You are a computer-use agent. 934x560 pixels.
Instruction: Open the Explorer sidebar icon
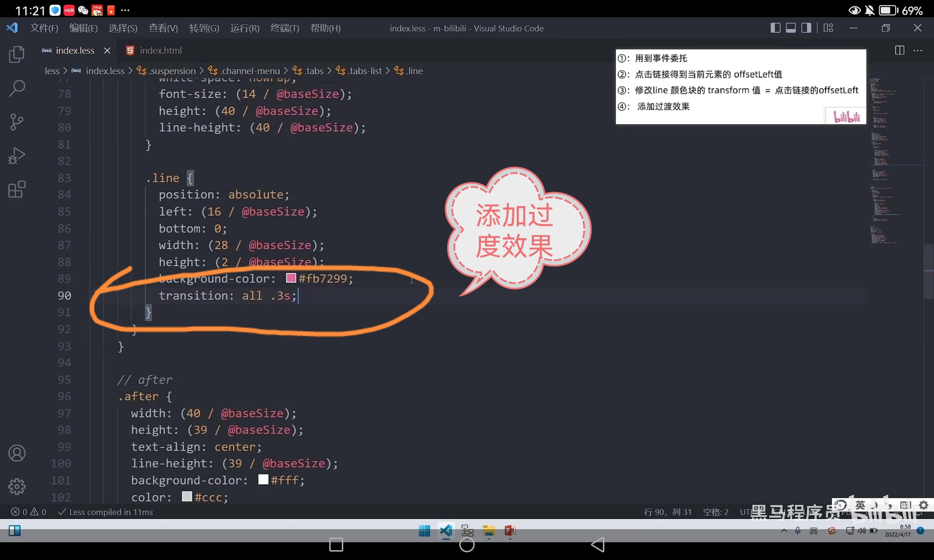click(17, 54)
